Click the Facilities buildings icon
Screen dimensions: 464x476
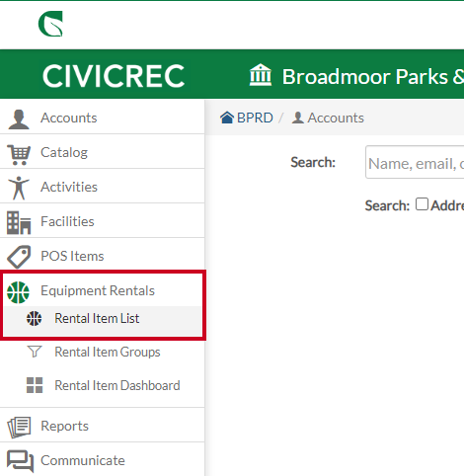[19, 223]
